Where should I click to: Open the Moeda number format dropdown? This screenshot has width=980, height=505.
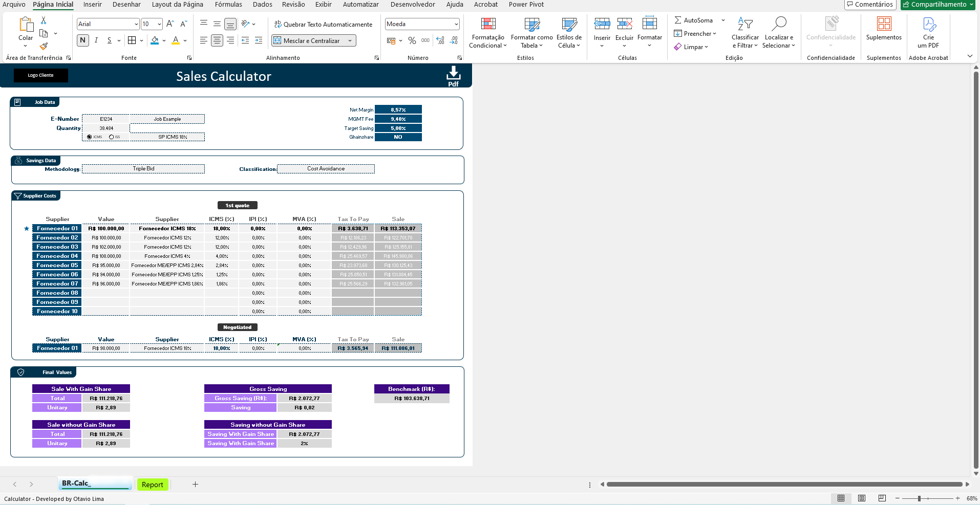pyautogui.click(x=456, y=24)
